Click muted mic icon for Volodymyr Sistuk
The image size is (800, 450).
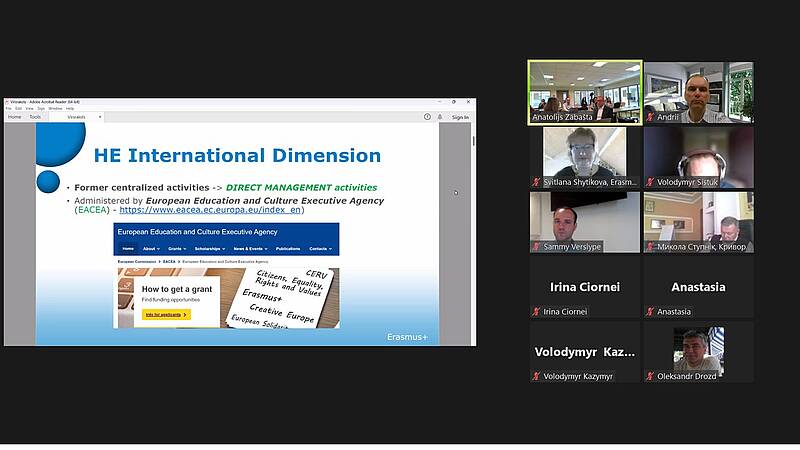(x=650, y=183)
